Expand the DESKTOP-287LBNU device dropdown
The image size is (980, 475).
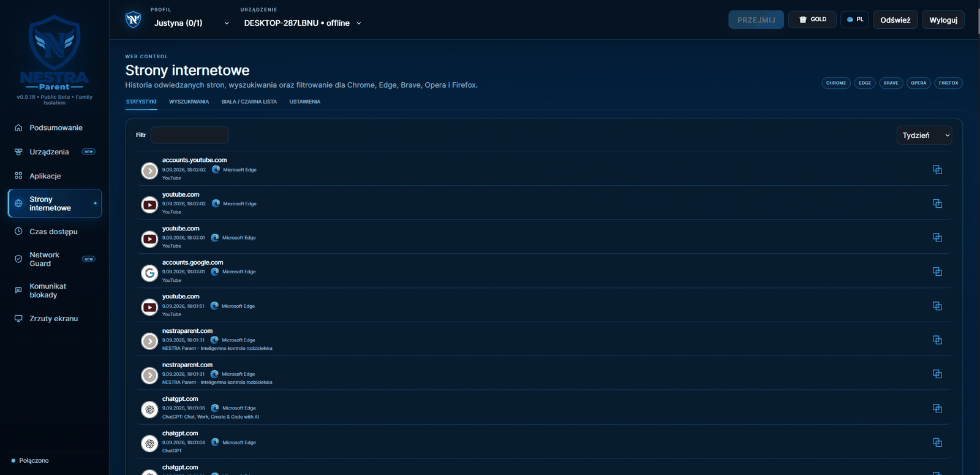[303, 23]
